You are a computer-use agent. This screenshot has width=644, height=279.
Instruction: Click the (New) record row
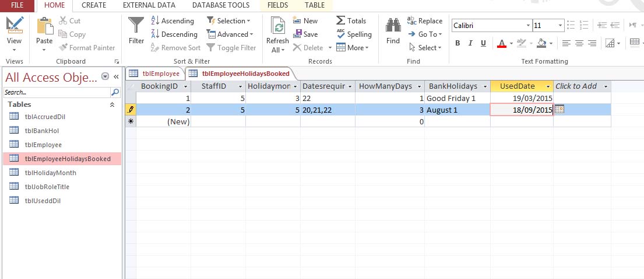(368, 121)
